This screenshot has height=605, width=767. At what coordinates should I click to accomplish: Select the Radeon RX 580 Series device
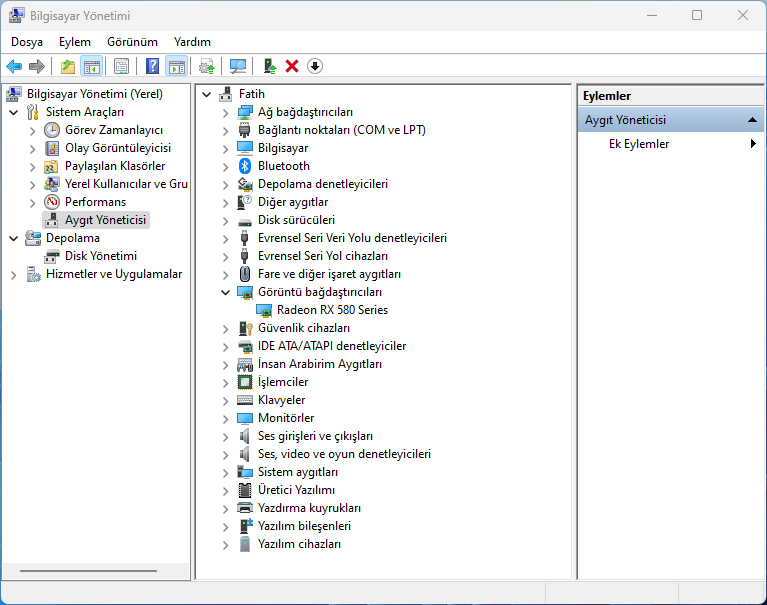(332, 310)
